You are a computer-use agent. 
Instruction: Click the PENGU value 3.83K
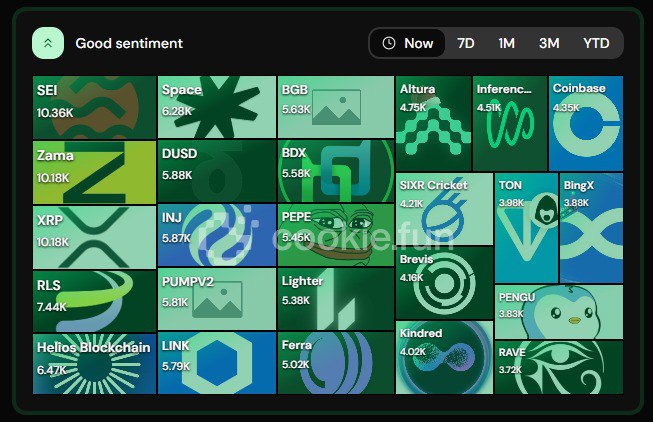(511, 314)
